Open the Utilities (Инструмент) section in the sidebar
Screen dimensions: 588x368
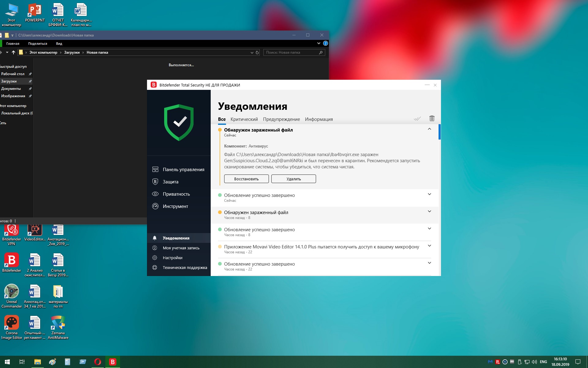coord(175,206)
